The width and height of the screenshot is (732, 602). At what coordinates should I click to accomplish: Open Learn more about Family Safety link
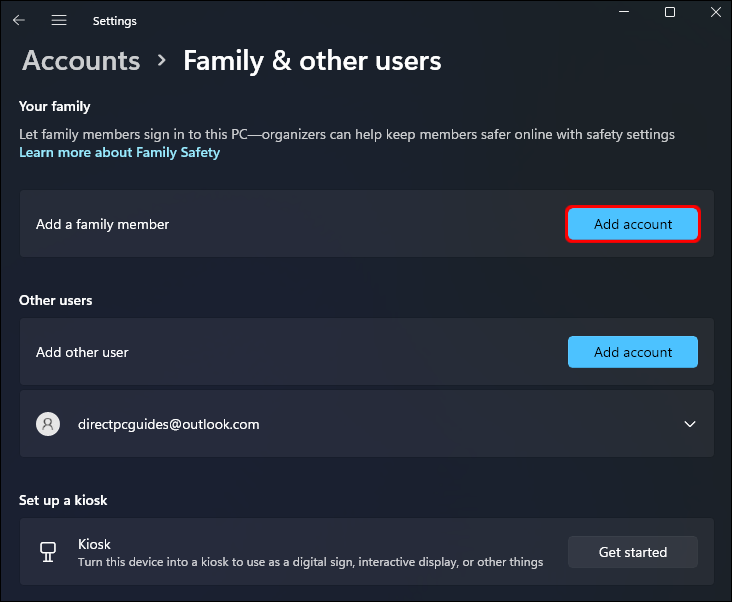[119, 153]
